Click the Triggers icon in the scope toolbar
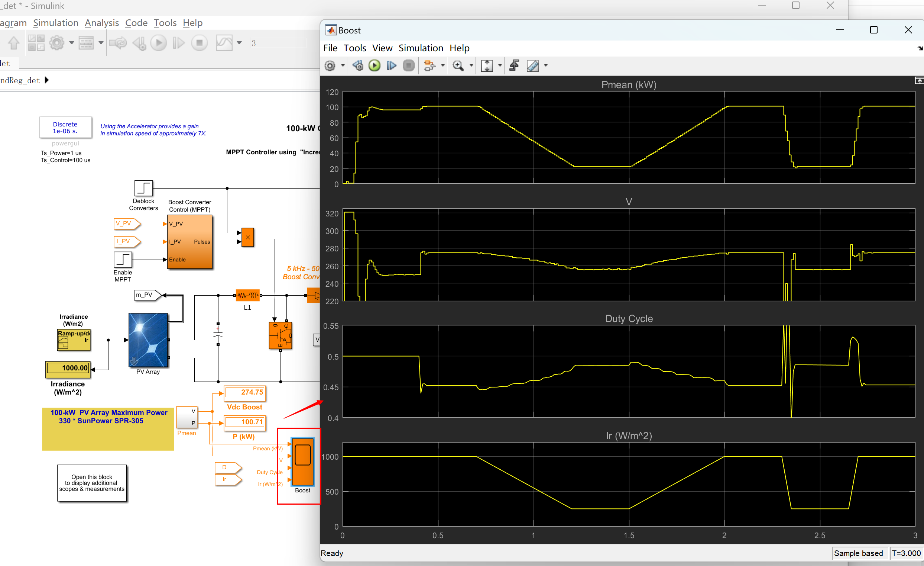Screen dimensions: 924x566 514,66
